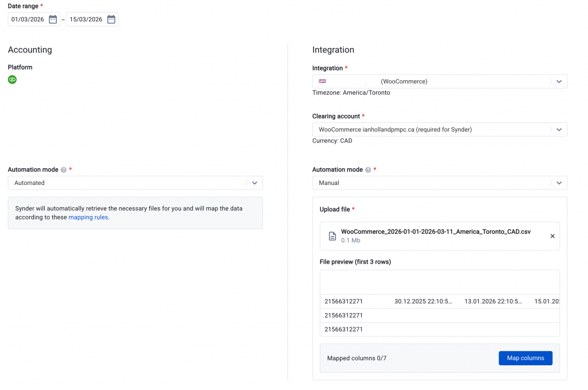Select the 13.01.2026 cell in file preview
The height and width of the screenshot is (390, 588).
tap(493, 302)
